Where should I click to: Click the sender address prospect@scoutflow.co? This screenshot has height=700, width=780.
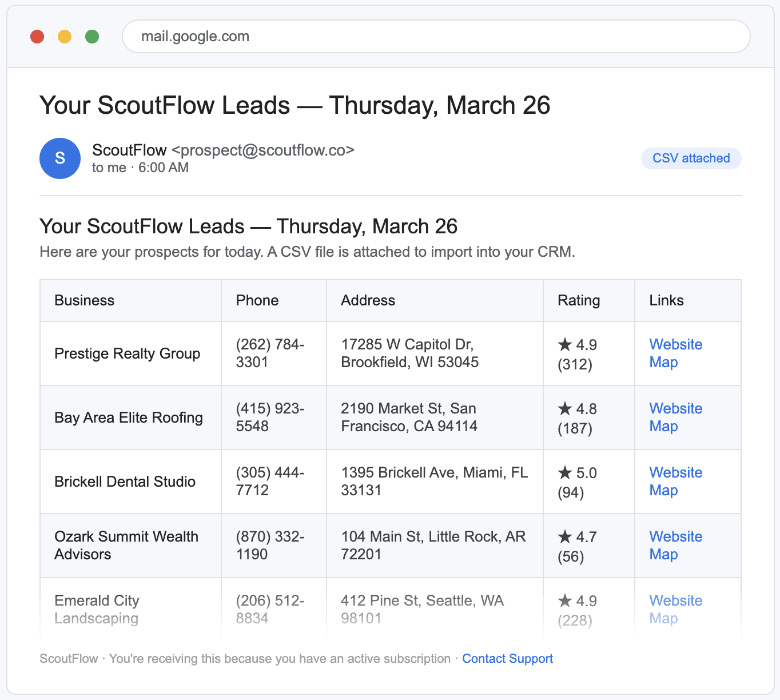click(263, 150)
